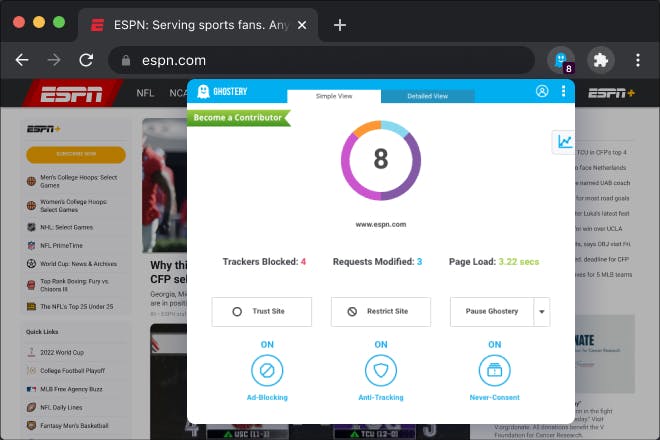
Task: Select the ESPN: Serving sports fans tab
Action: point(198,25)
